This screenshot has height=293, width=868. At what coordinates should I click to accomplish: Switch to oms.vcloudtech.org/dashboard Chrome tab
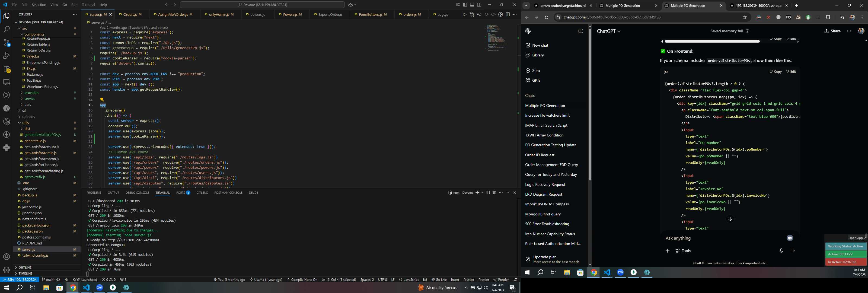pyautogui.click(x=563, y=5)
